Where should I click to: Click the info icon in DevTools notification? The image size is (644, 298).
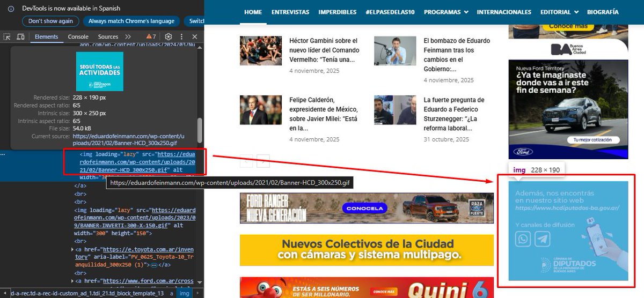coord(10,9)
